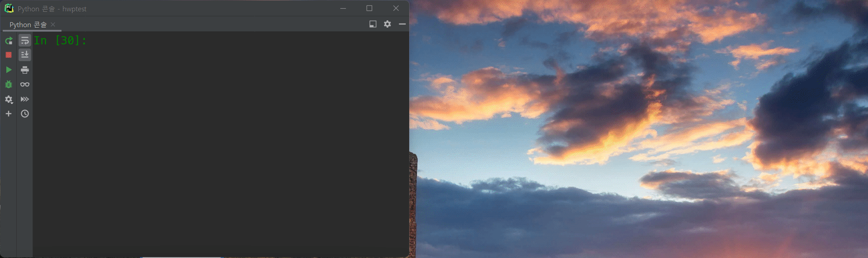The height and width of the screenshot is (258, 868).
Task: Rerun the Python console
Action: click(9, 41)
